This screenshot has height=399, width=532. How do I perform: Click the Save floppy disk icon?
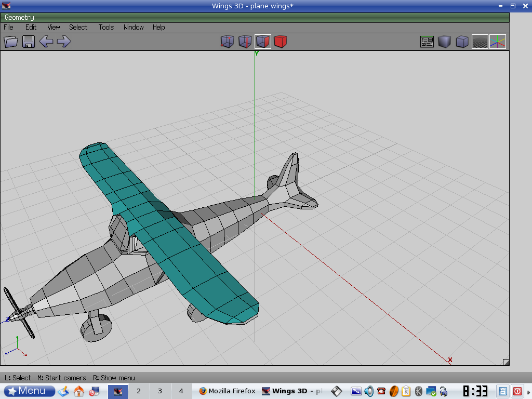coord(29,42)
